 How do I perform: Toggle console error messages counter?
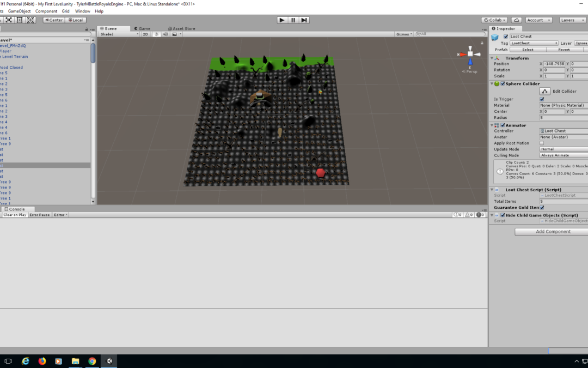point(480,215)
